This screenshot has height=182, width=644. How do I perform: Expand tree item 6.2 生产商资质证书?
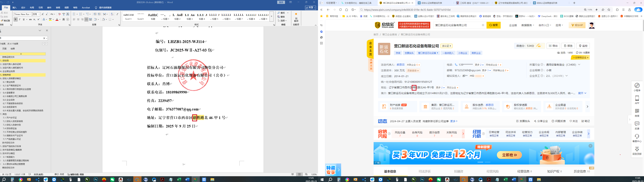click(1, 86)
